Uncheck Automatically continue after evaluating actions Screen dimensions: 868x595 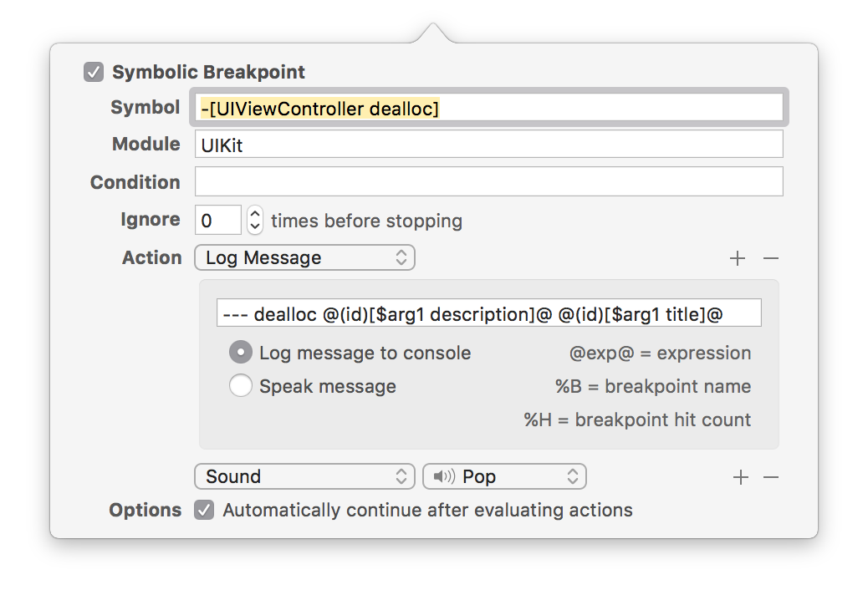[x=204, y=510]
